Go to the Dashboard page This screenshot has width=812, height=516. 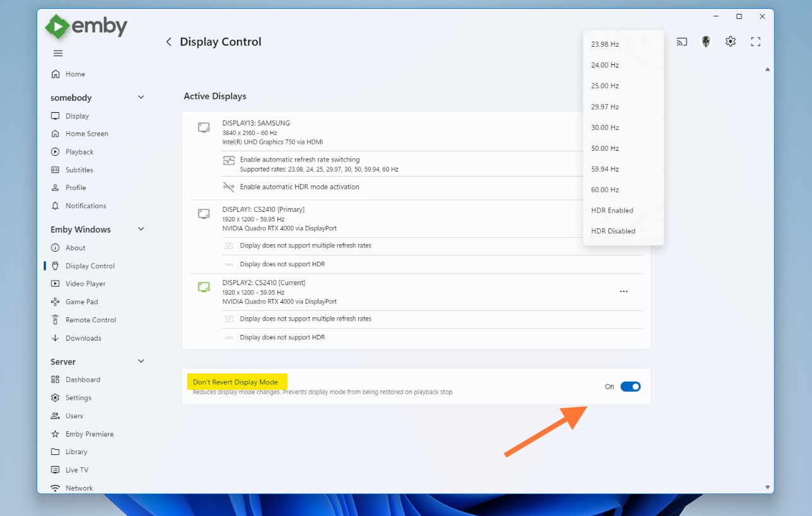coord(83,380)
